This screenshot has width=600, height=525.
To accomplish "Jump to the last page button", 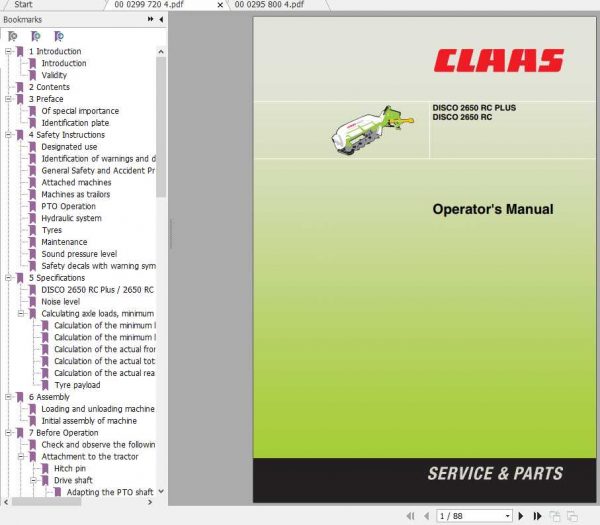I will tap(537, 516).
